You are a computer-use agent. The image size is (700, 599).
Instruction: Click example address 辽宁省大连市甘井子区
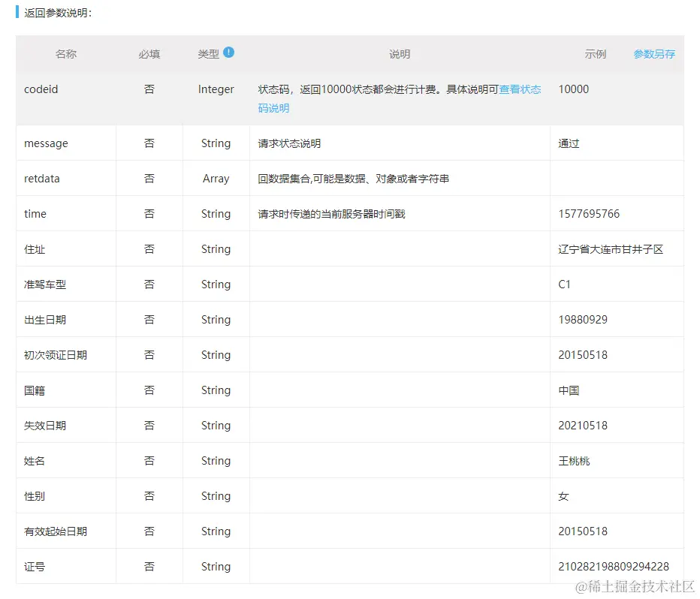pyautogui.click(x=611, y=249)
